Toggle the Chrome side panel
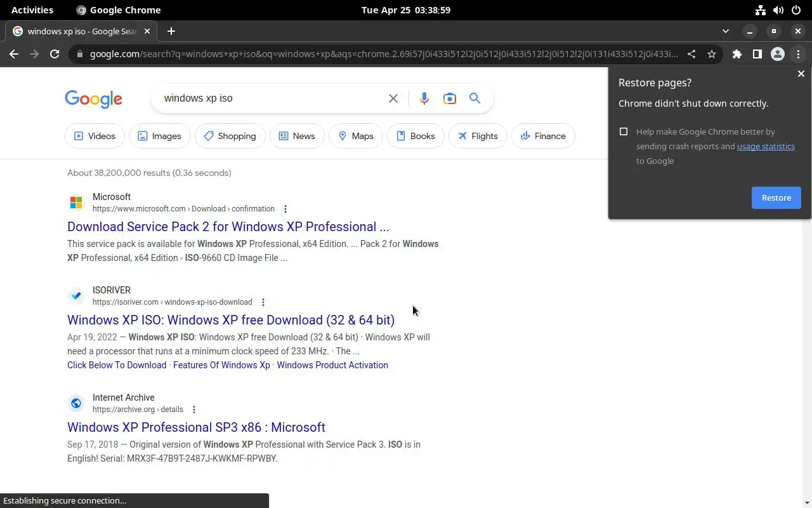The image size is (812, 508). click(757, 54)
